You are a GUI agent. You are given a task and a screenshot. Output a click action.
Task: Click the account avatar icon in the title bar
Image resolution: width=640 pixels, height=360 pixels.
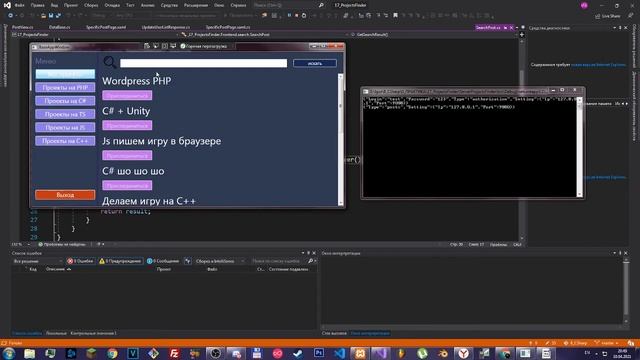click(584, 5)
